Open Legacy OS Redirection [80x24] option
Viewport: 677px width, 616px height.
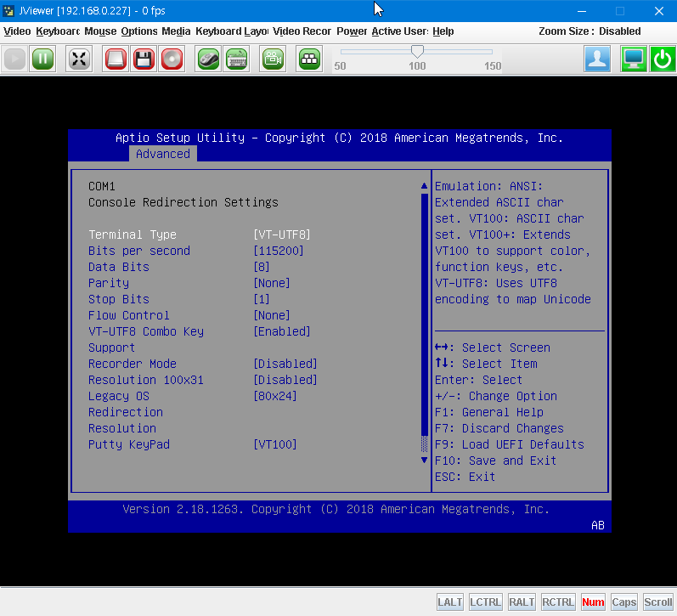(275, 396)
